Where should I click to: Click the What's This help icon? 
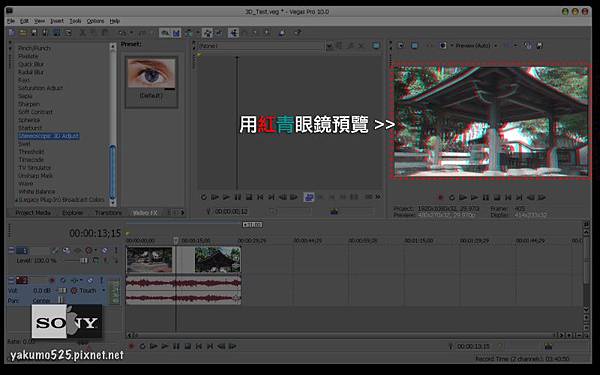coord(298,33)
